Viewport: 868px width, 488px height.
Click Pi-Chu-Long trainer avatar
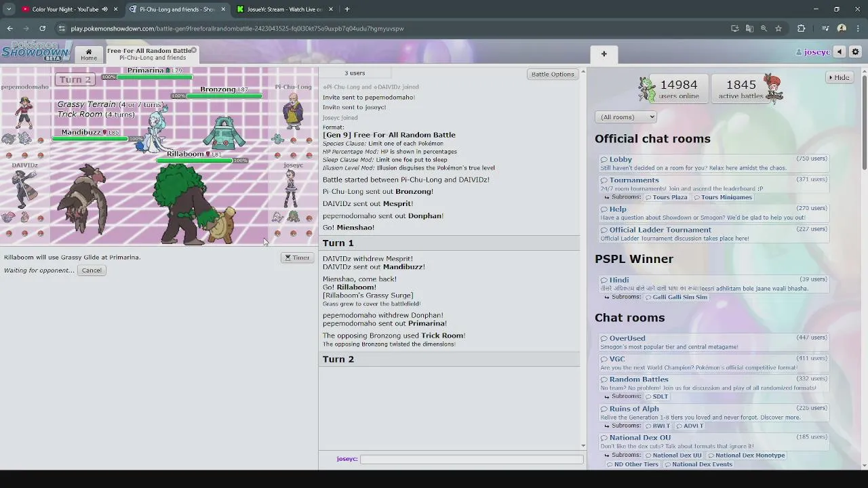tap(293, 110)
